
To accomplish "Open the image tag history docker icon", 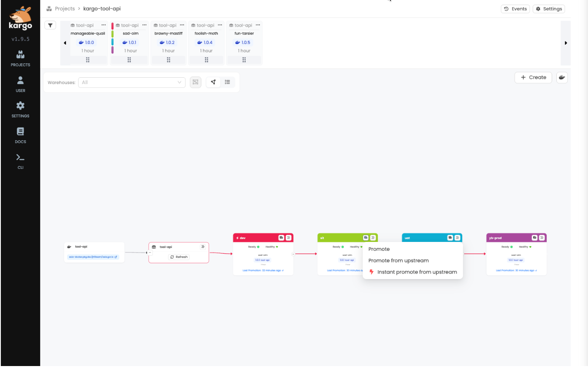I will (x=562, y=78).
